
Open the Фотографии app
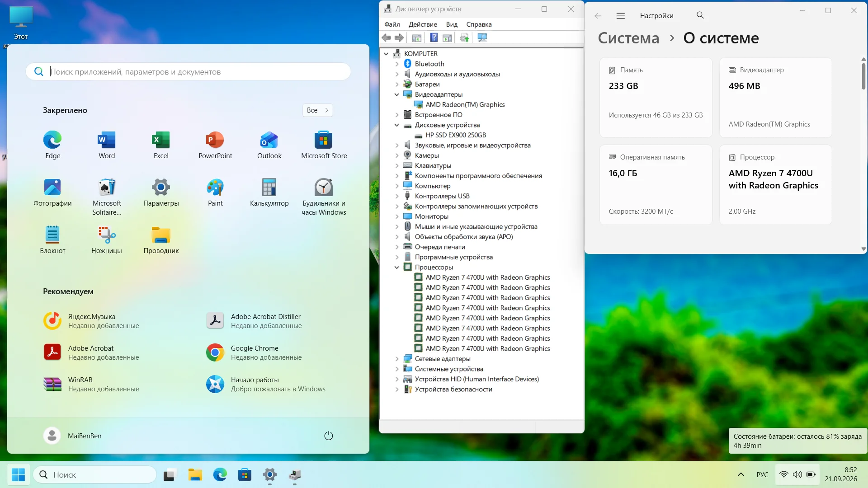52,192
